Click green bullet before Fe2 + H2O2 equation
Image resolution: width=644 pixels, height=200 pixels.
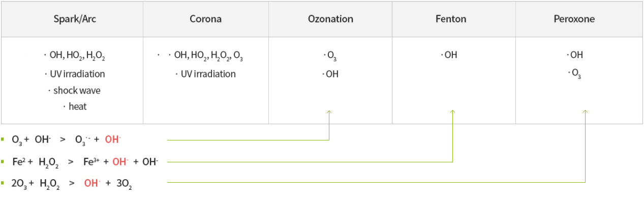point(3,161)
